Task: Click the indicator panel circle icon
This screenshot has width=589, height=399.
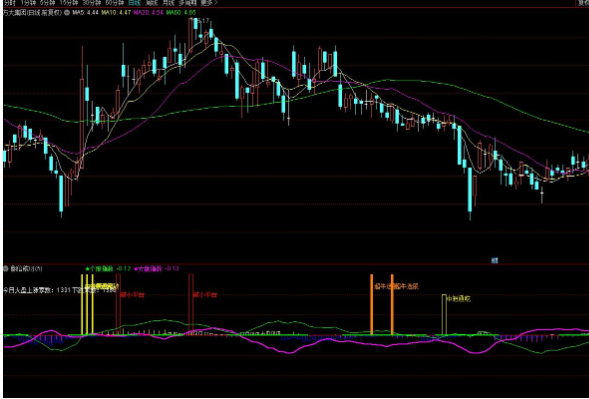Action: point(6,269)
